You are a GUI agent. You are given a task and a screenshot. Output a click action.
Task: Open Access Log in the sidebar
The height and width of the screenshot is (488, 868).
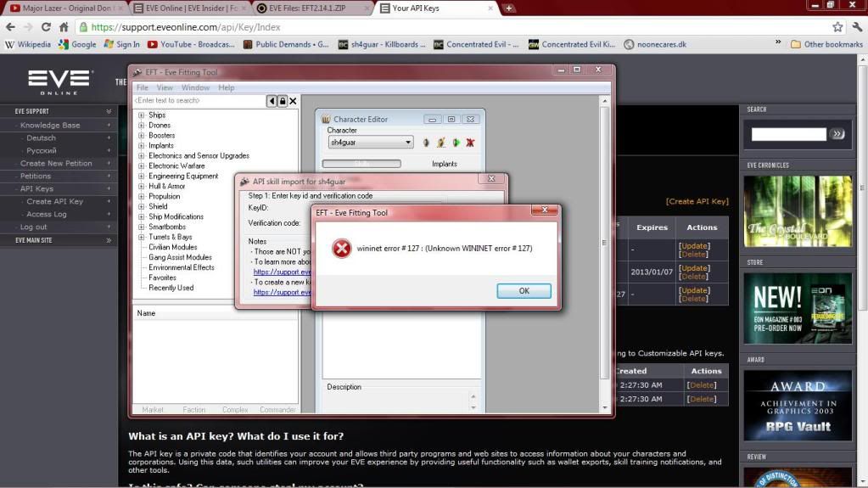[47, 215]
